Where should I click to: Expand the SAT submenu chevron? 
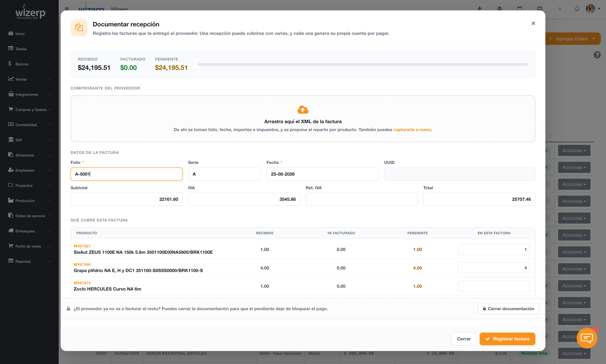(x=49, y=140)
